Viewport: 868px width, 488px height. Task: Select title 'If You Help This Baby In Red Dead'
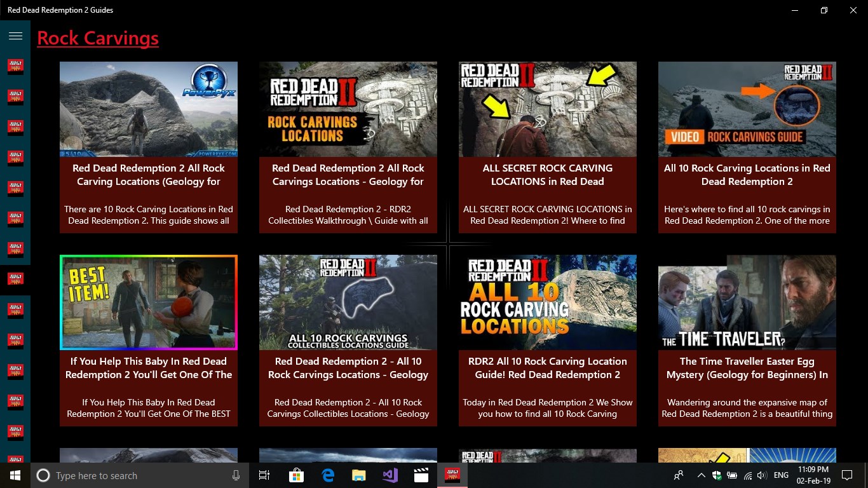[149, 361]
